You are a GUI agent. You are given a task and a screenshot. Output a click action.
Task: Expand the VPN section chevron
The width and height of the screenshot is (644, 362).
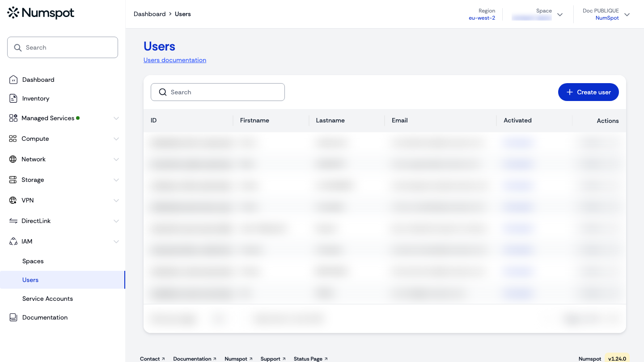point(116,201)
